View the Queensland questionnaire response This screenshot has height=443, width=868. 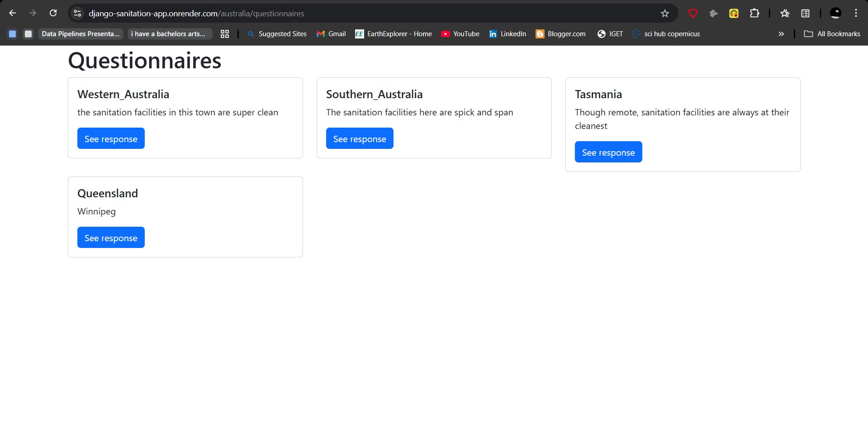click(x=111, y=238)
